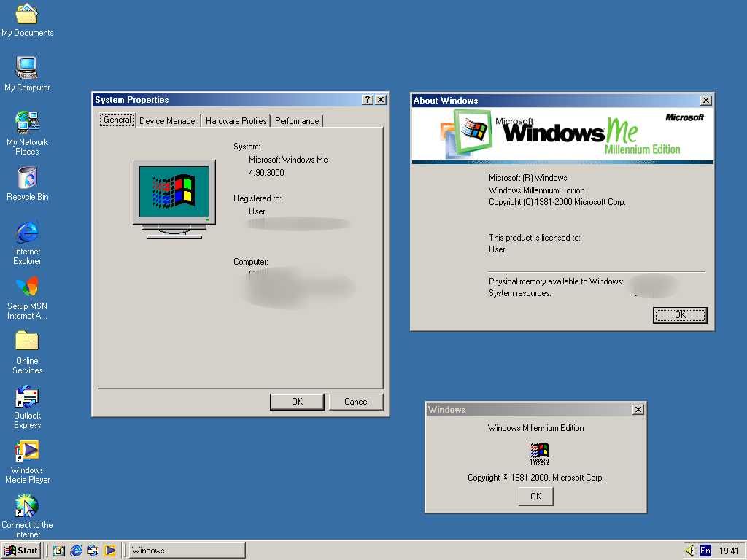Image resolution: width=747 pixels, height=560 pixels.
Task: Click the Microsoft Windows Me system text
Action: pos(288,160)
